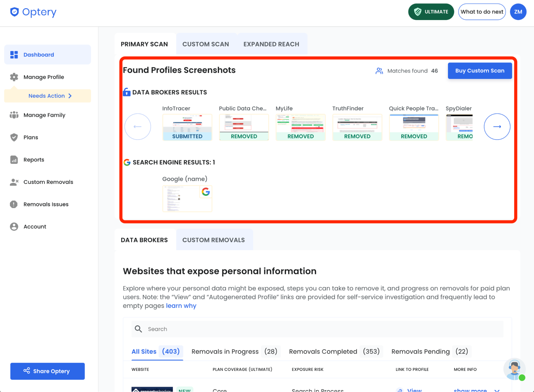
Task: Click the WEBSITE column header
Action: click(140, 369)
